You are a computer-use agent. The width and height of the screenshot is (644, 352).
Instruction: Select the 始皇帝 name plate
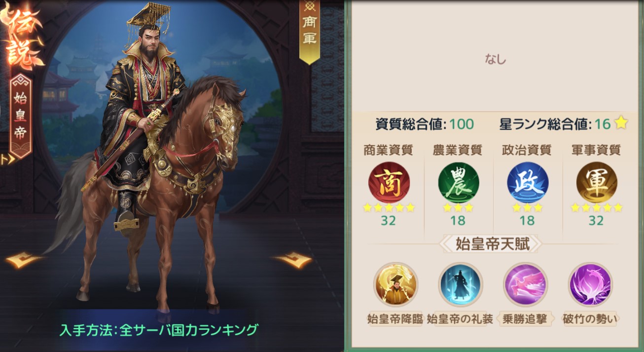point(20,116)
